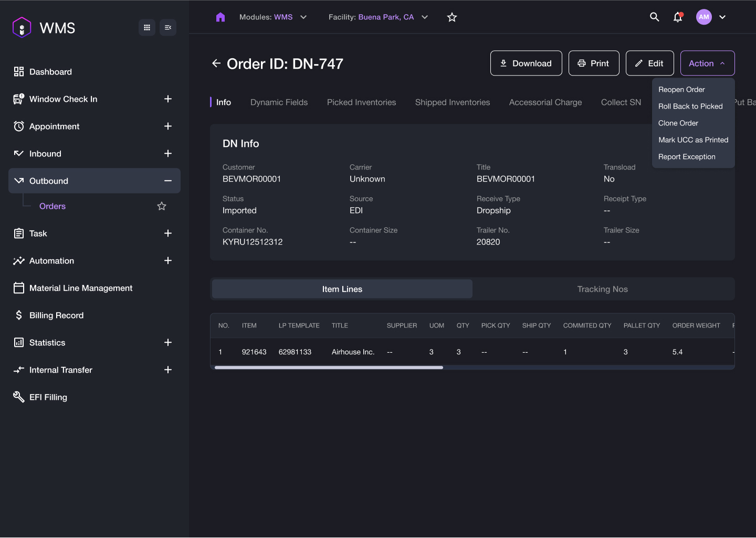Open EFI Filling page

[x=48, y=397]
